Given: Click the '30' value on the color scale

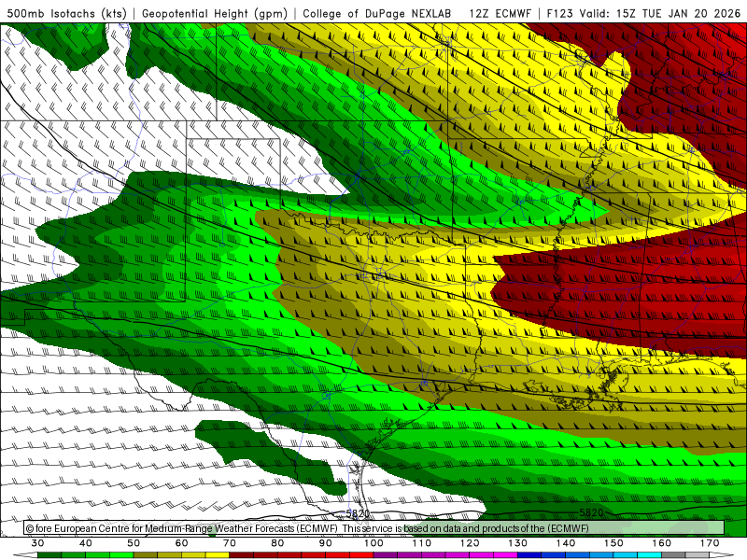Looking at the screenshot, I should coord(37,543).
